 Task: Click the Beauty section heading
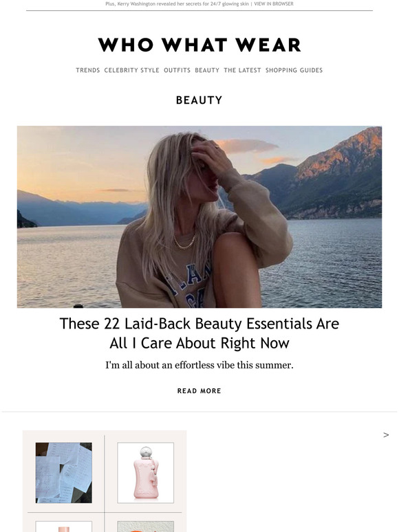point(199,100)
